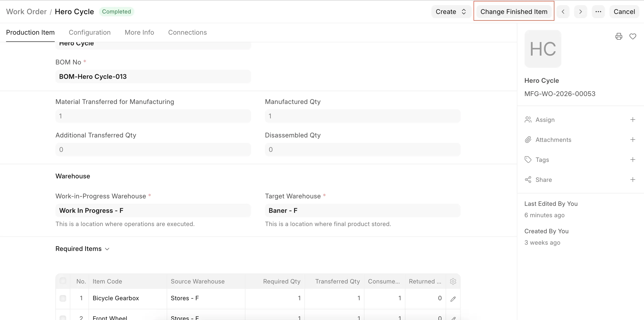The height and width of the screenshot is (320, 644).
Task: Select the Bicycle Gearbox item code cell
Action: (128, 298)
